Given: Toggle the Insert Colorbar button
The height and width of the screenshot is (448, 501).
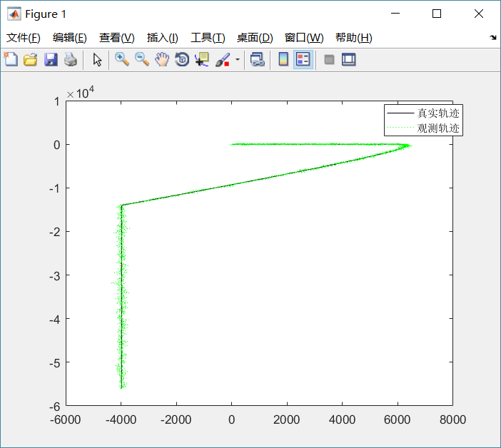Looking at the screenshot, I should (x=283, y=60).
